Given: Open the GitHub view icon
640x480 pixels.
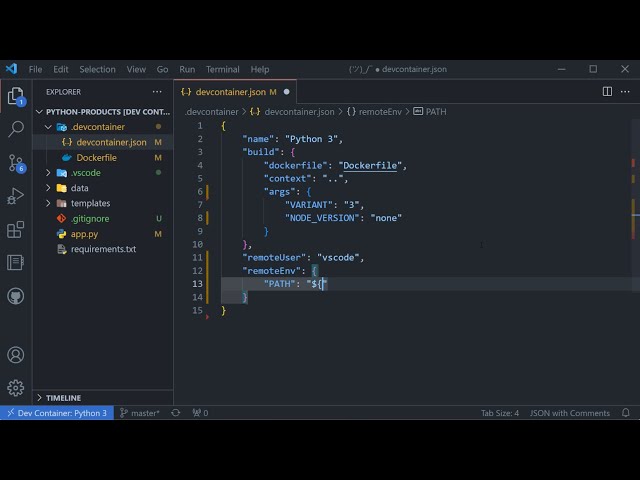Looking at the screenshot, I should tap(16, 296).
